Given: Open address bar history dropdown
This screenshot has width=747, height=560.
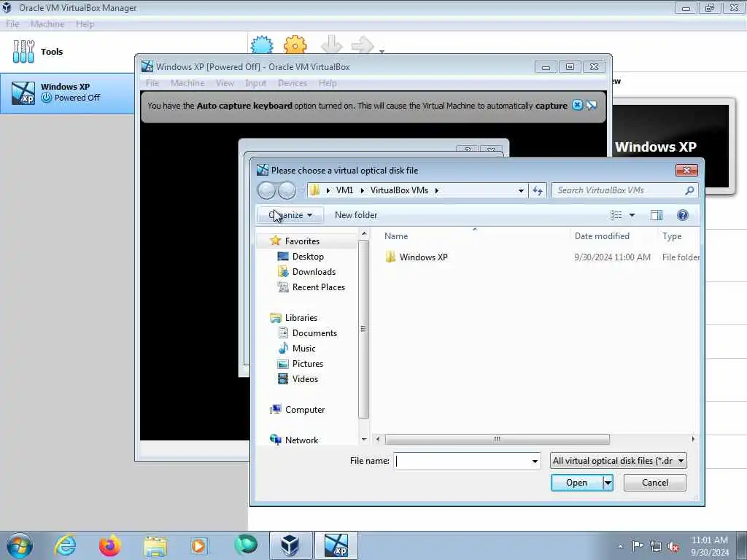Looking at the screenshot, I should pyautogui.click(x=521, y=190).
